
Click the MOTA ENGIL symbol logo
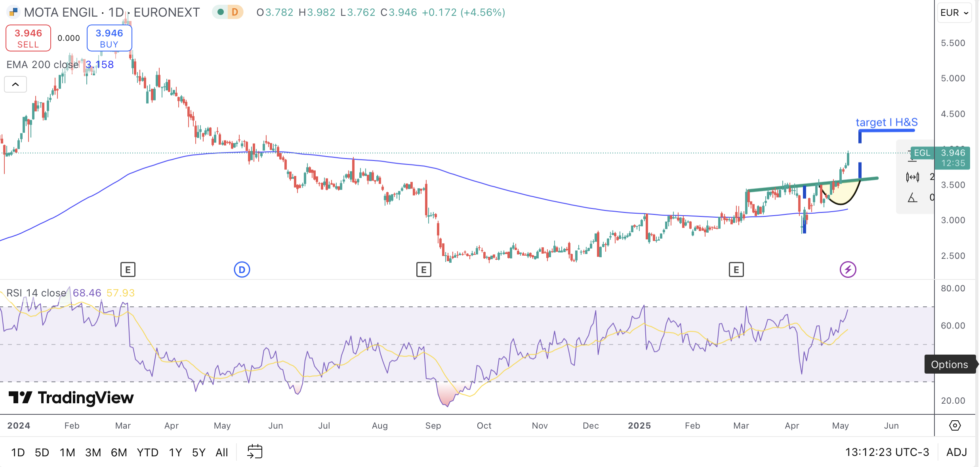coord(13,12)
